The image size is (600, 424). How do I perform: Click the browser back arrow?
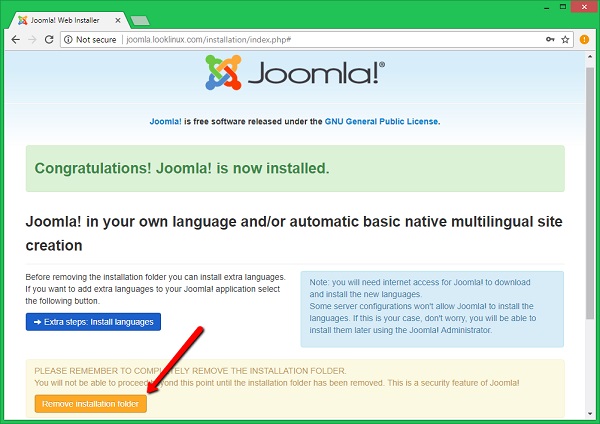15,39
